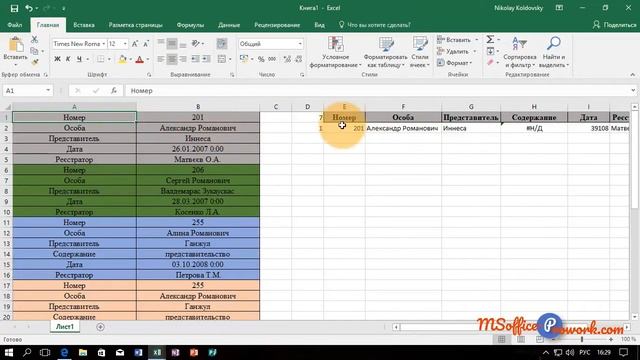Click the Paste (Вставить) clipboard icon

pos(16,45)
